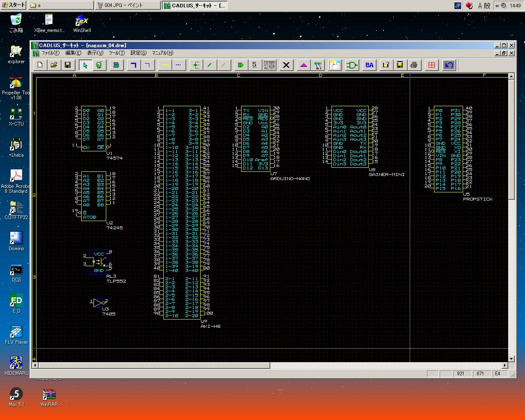Choose the thick blue wire tool
The width and height of the screenshot is (525, 420).
pos(133,65)
